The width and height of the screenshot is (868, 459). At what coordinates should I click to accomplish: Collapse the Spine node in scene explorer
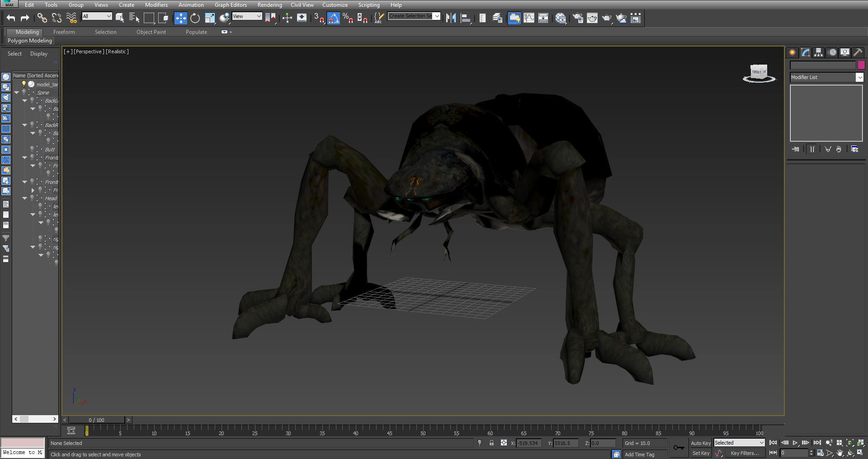(x=17, y=92)
